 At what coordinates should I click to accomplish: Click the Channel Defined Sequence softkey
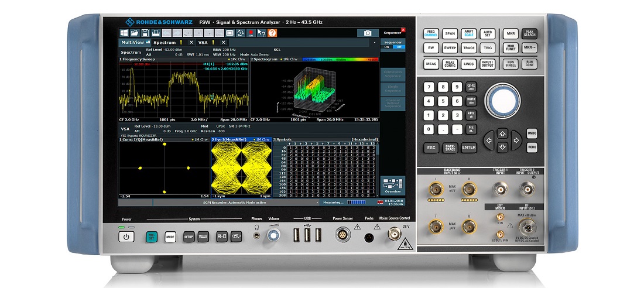[393, 104]
